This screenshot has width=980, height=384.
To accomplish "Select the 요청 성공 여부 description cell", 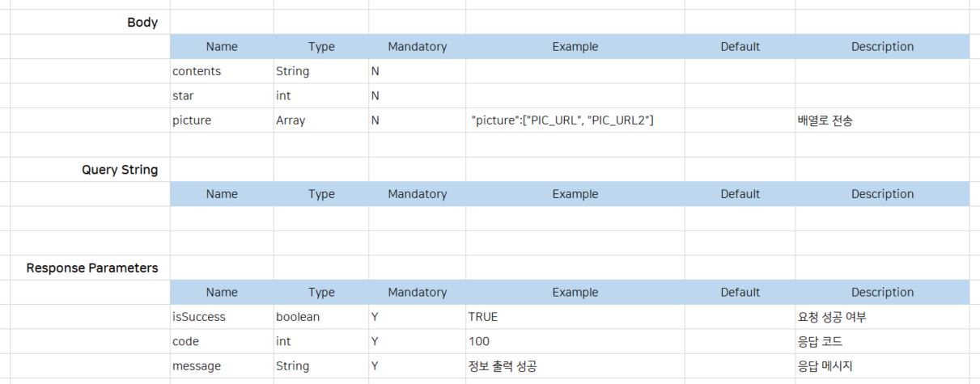I will (832, 317).
